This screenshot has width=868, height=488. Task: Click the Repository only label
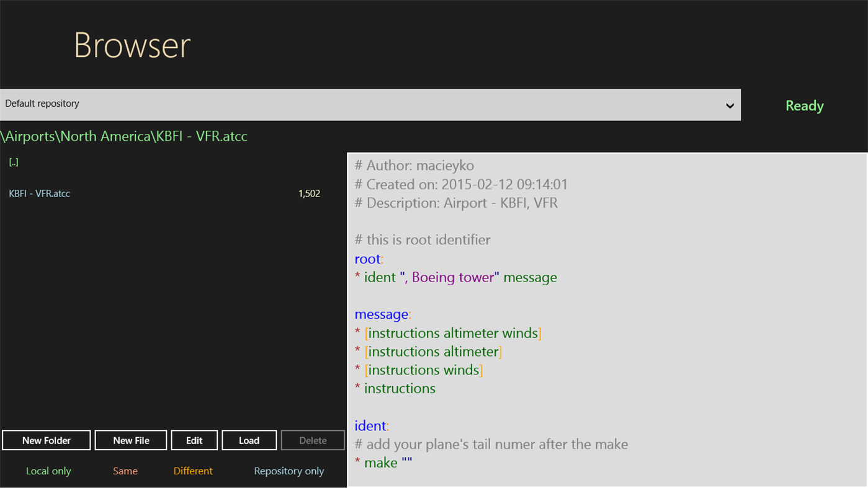click(x=289, y=471)
